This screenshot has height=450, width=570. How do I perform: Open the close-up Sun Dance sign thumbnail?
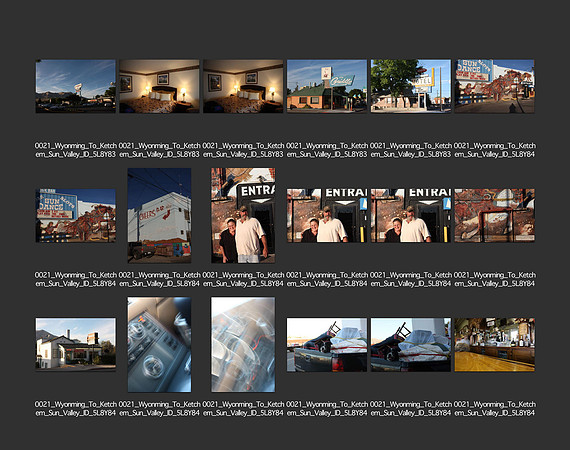click(x=76, y=215)
